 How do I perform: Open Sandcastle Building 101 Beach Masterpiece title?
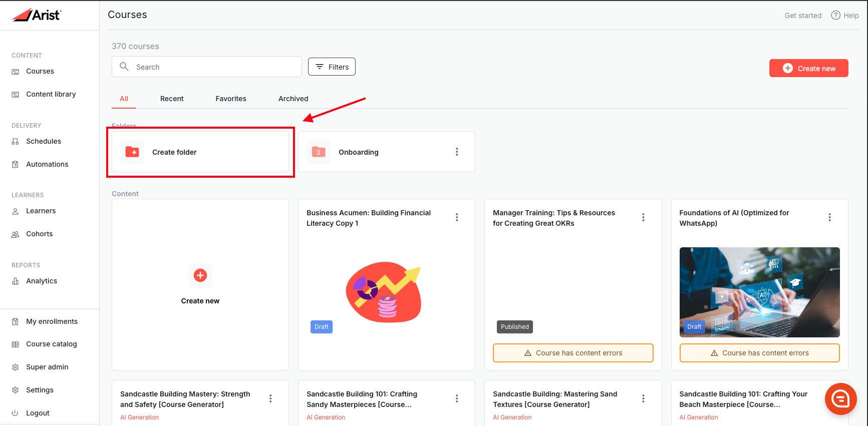click(x=743, y=399)
